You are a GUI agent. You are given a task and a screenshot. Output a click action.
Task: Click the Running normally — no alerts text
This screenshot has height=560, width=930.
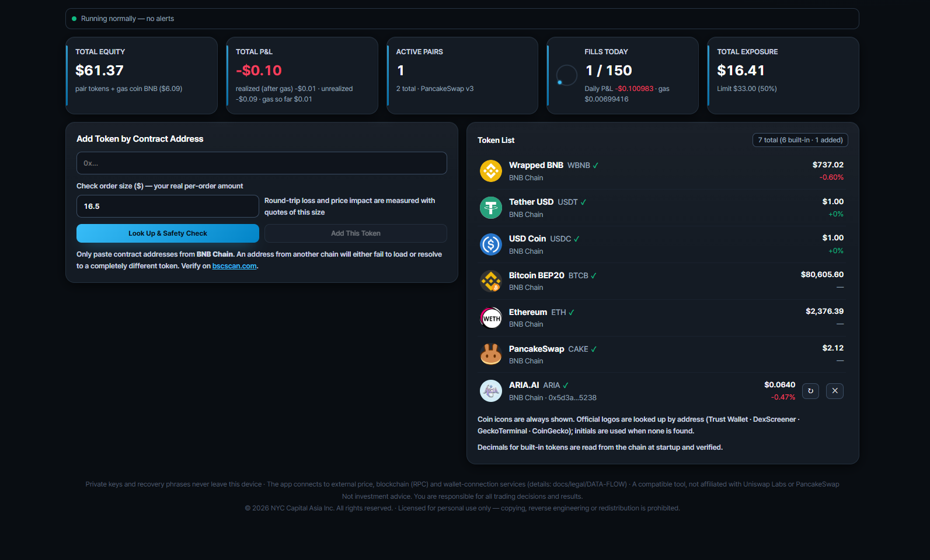click(x=127, y=19)
